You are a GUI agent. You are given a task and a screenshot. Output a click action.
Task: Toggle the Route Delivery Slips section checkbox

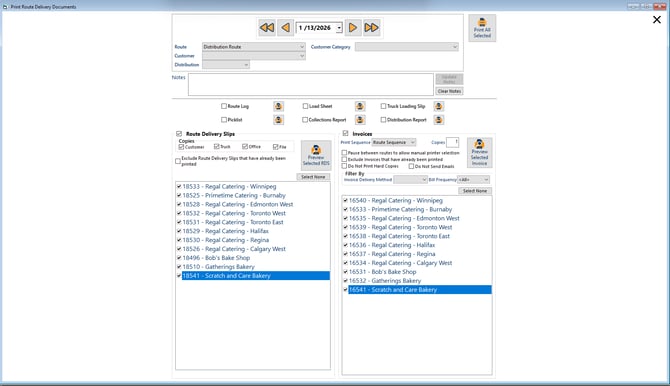[179, 134]
